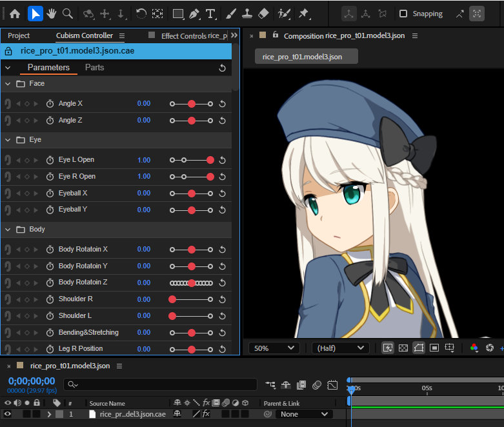
Task: Expand layer 1 properties in timeline
Action: click(x=49, y=414)
